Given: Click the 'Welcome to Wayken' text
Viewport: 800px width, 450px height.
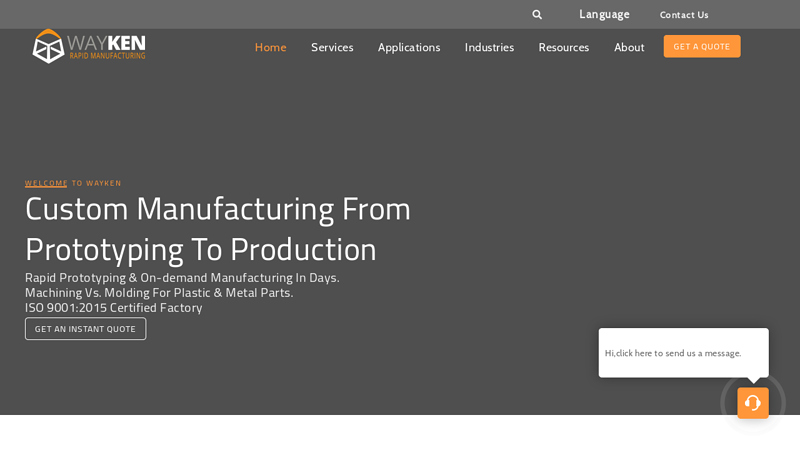Looking at the screenshot, I should click(x=73, y=183).
